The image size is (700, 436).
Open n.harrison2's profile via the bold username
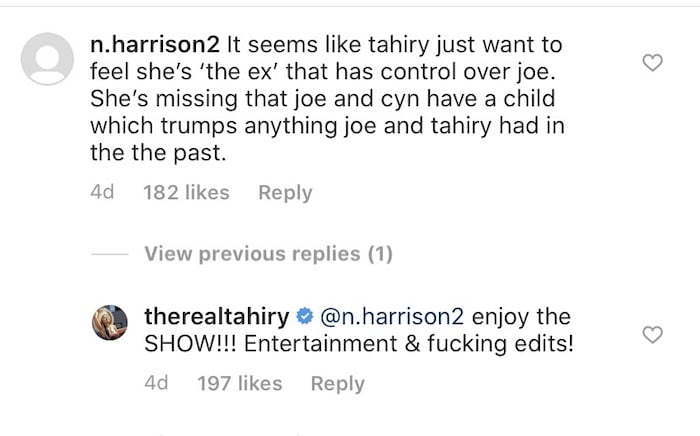point(155,45)
